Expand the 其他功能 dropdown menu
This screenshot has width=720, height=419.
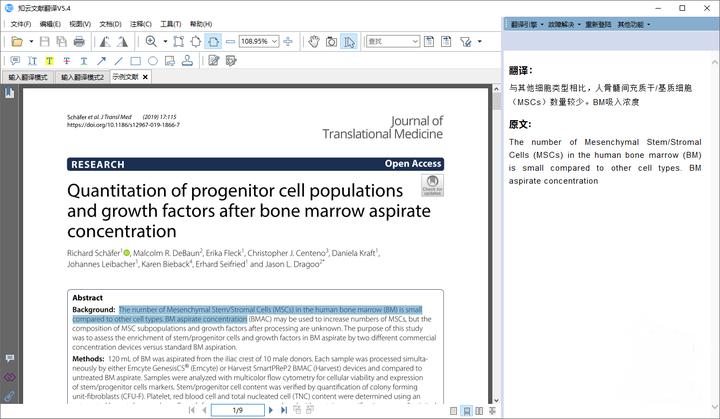pyautogui.click(x=633, y=24)
